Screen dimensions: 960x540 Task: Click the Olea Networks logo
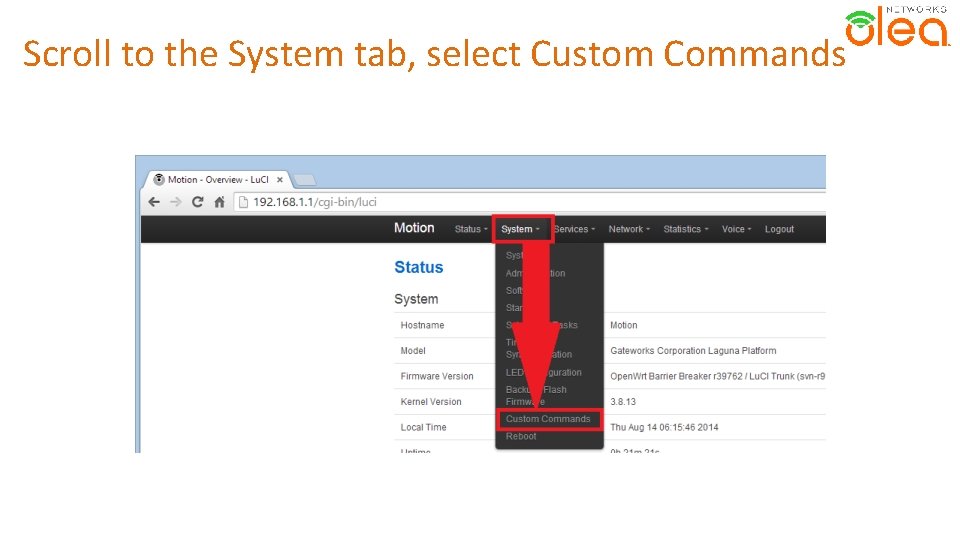tap(898, 26)
